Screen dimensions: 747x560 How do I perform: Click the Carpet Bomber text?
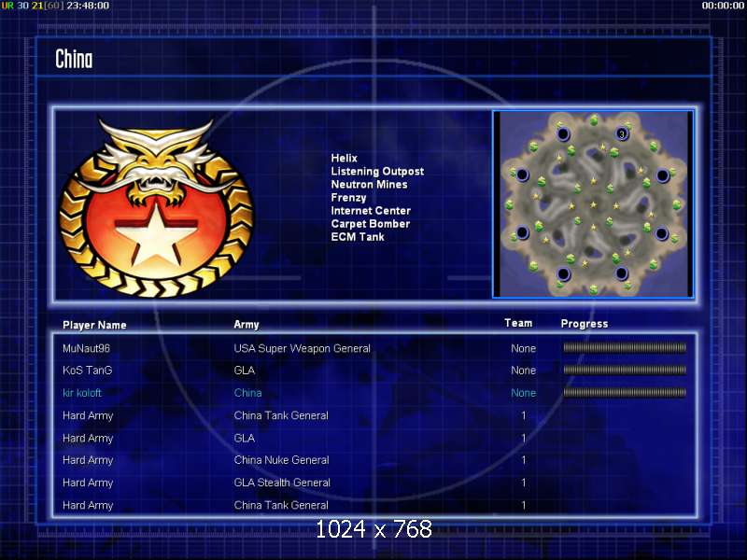370,224
